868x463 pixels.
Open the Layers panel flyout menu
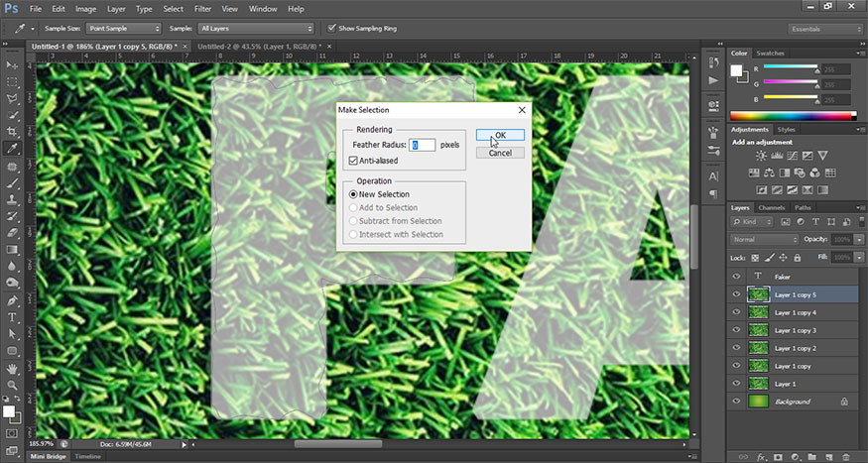(x=860, y=208)
